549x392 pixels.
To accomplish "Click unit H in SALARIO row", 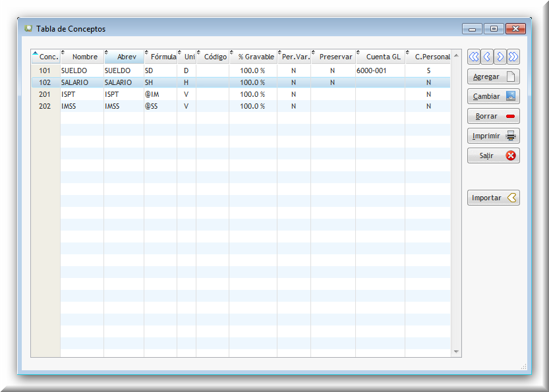I will pos(187,82).
